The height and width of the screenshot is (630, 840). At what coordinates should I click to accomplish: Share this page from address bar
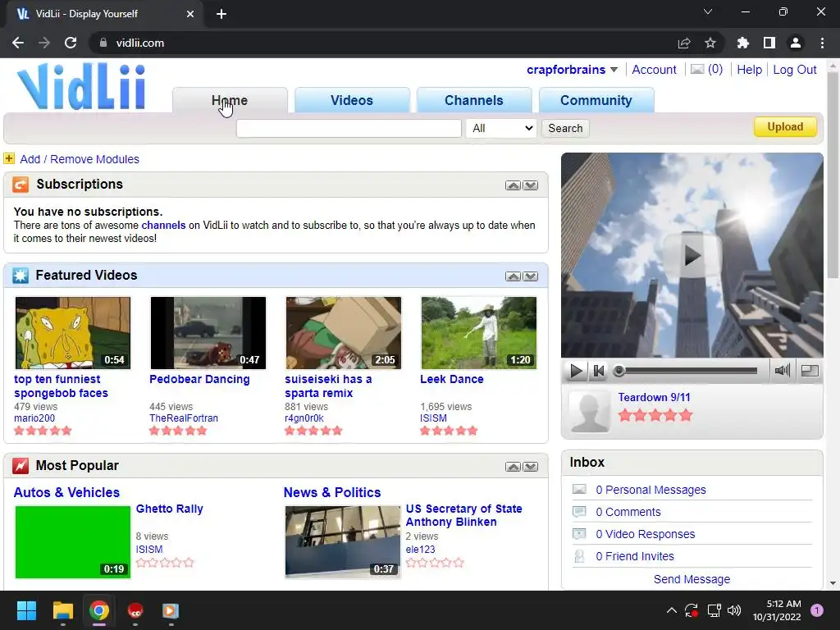click(684, 43)
